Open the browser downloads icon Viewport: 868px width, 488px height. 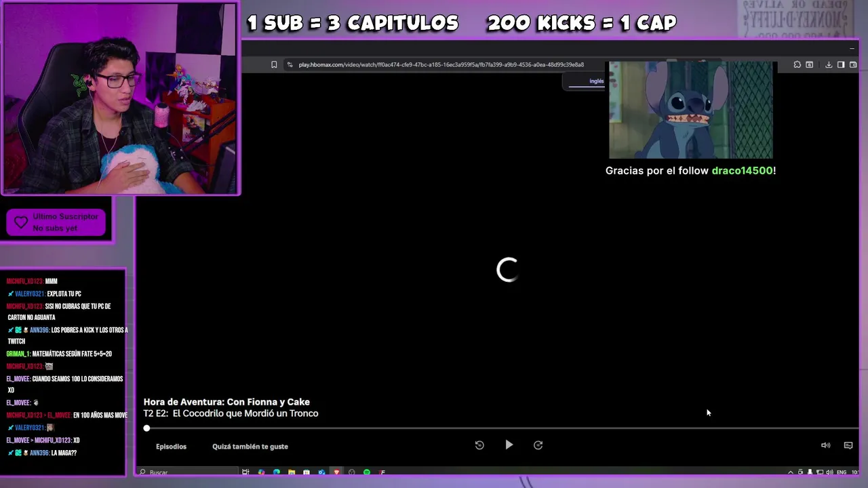(x=829, y=64)
